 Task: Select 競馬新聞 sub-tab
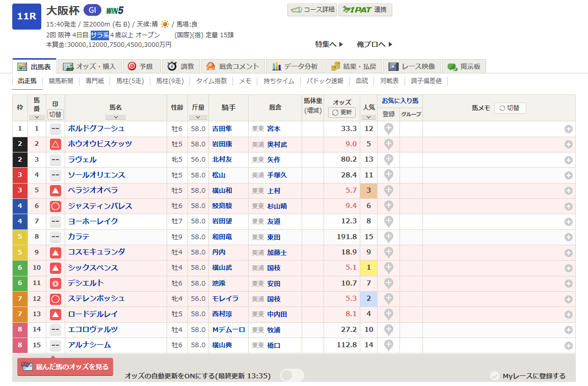click(61, 81)
